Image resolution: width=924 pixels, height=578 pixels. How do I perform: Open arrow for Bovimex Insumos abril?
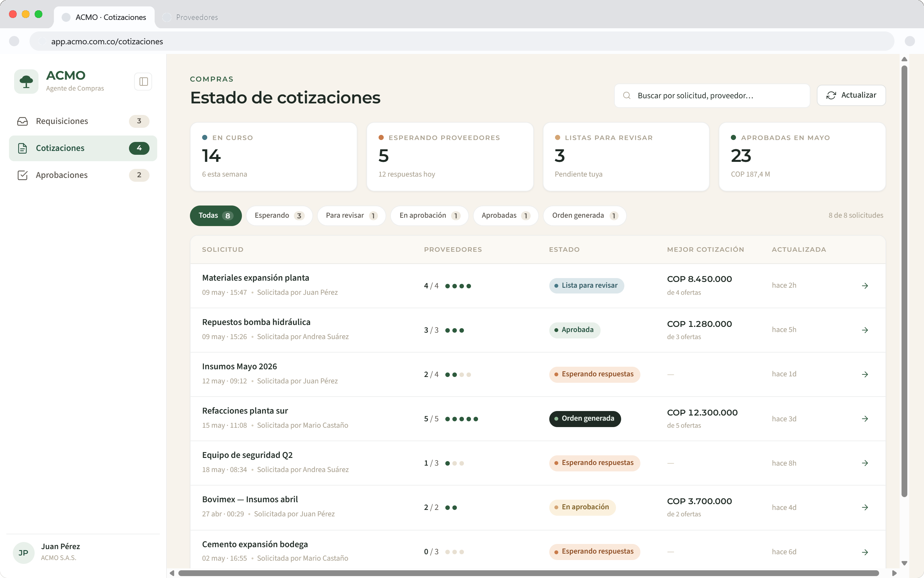865,508
